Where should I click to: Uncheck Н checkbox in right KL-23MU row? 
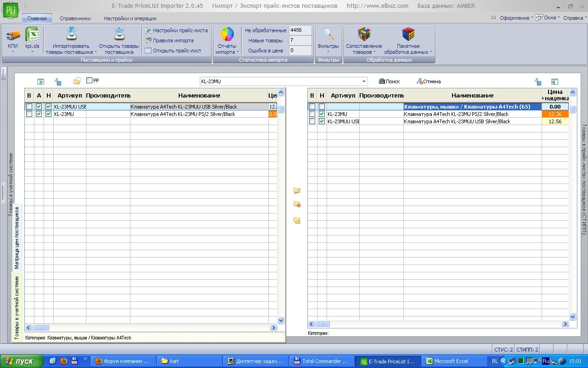(322, 114)
